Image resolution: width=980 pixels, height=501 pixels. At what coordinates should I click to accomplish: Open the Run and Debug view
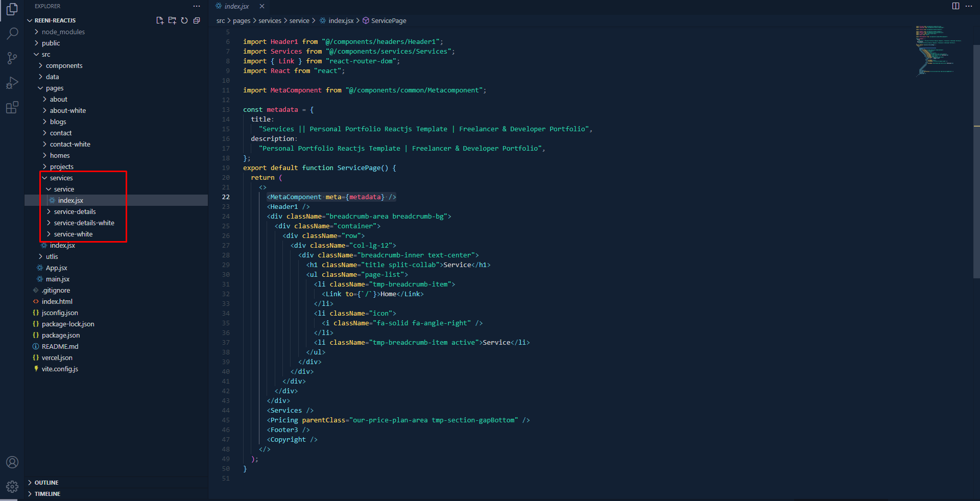pyautogui.click(x=12, y=83)
